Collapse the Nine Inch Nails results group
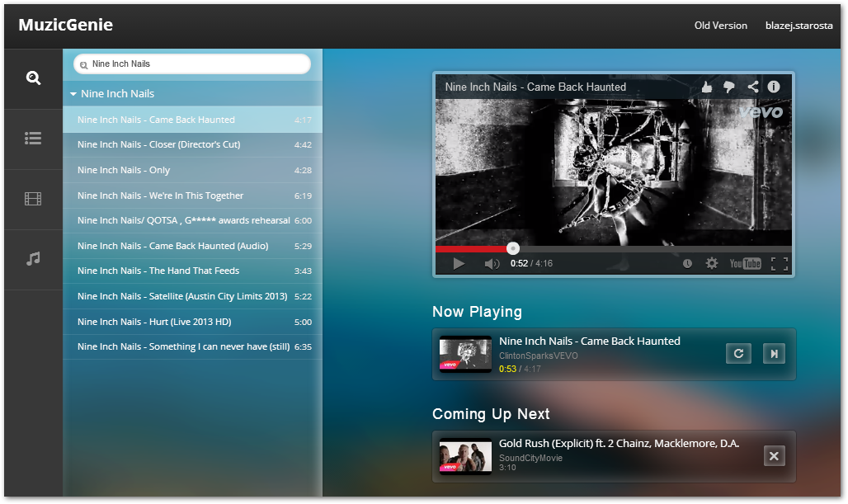Screen dimensions: 848x504 point(73,94)
